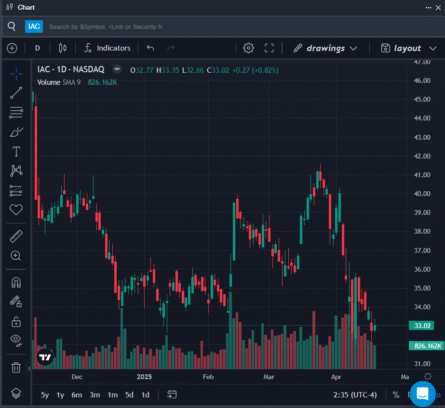Toggle magnet mode snapping
The height and width of the screenshot is (408, 445).
(x=16, y=283)
